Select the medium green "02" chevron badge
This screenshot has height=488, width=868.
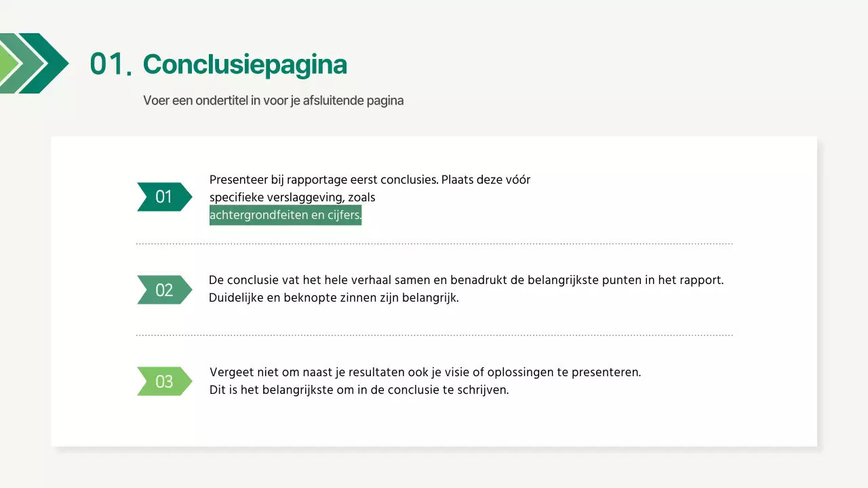(163, 289)
